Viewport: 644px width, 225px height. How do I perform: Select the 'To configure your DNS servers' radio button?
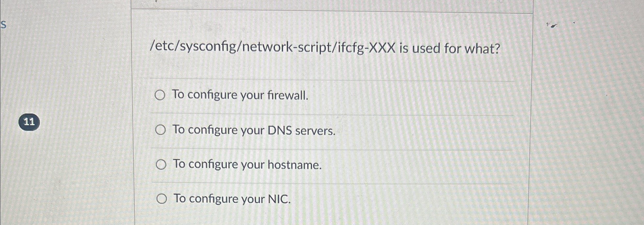pyautogui.click(x=161, y=130)
